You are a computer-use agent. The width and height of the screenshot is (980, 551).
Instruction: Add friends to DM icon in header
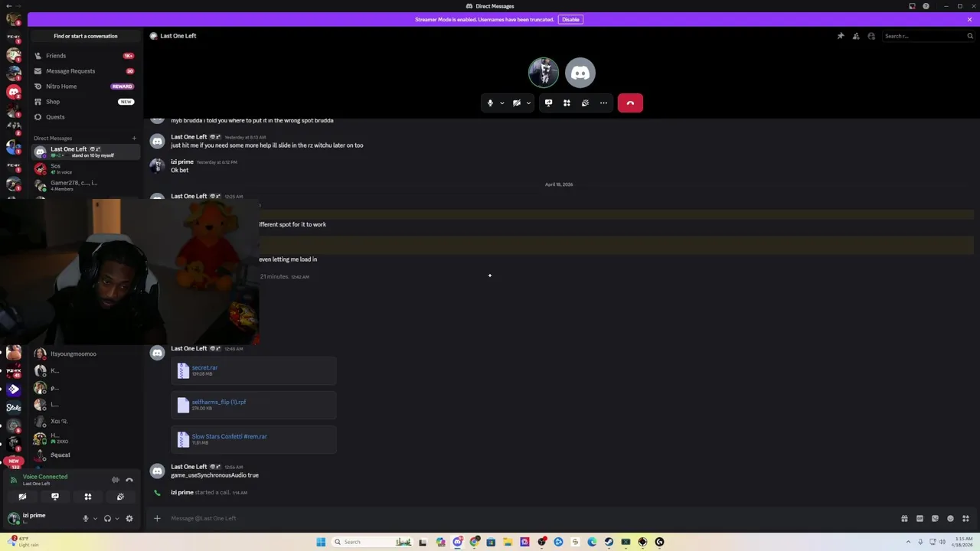click(x=856, y=36)
